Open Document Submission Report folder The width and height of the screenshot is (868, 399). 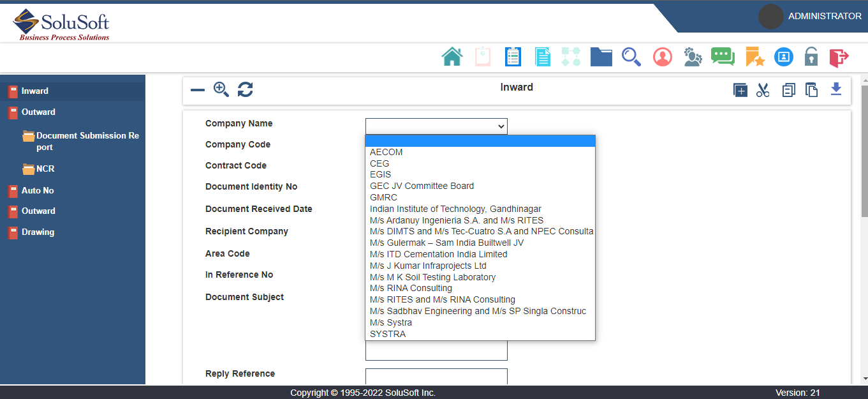pos(80,141)
